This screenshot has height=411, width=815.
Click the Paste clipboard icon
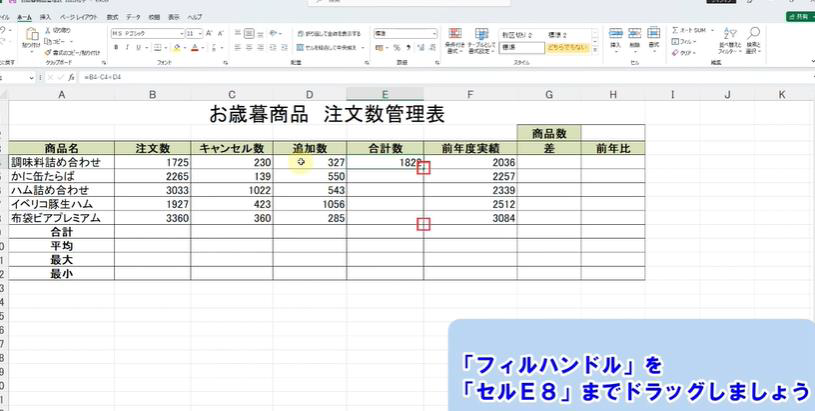coord(31,37)
